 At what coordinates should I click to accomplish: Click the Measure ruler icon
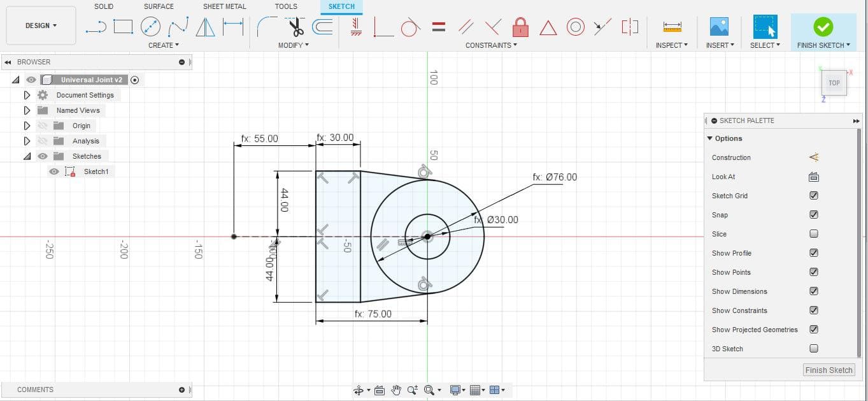click(672, 27)
